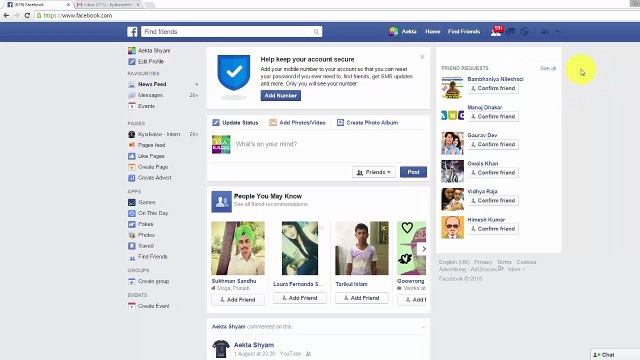640x360 pixels.
Task: Click the Post button
Action: pos(413,172)
